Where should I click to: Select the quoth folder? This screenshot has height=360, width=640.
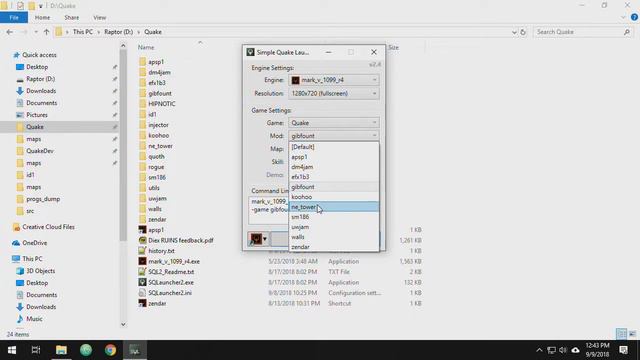(156, 156)
